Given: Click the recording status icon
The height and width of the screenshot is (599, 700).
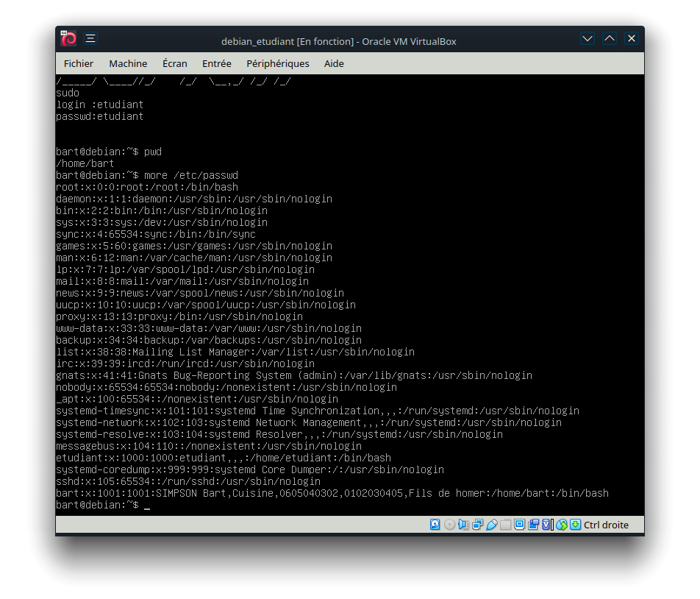Looking at the screenshot, I should 533,525.
